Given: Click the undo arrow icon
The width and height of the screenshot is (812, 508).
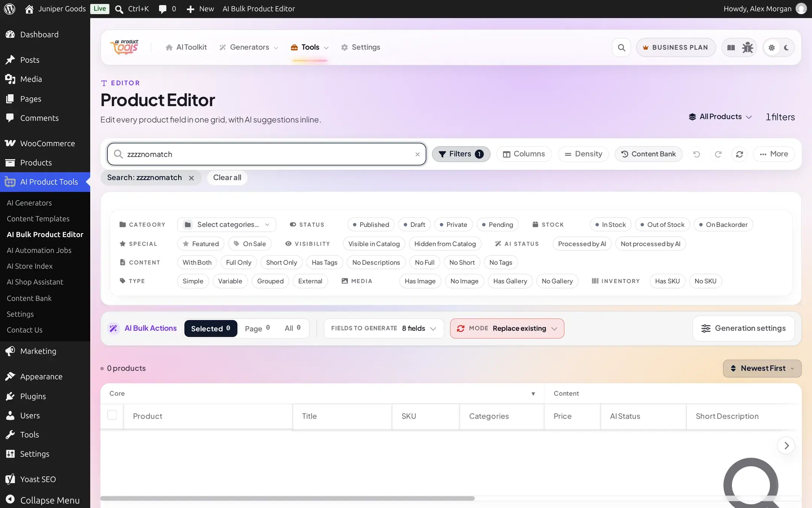Looking at the screenshot, I should click(696, 154).
